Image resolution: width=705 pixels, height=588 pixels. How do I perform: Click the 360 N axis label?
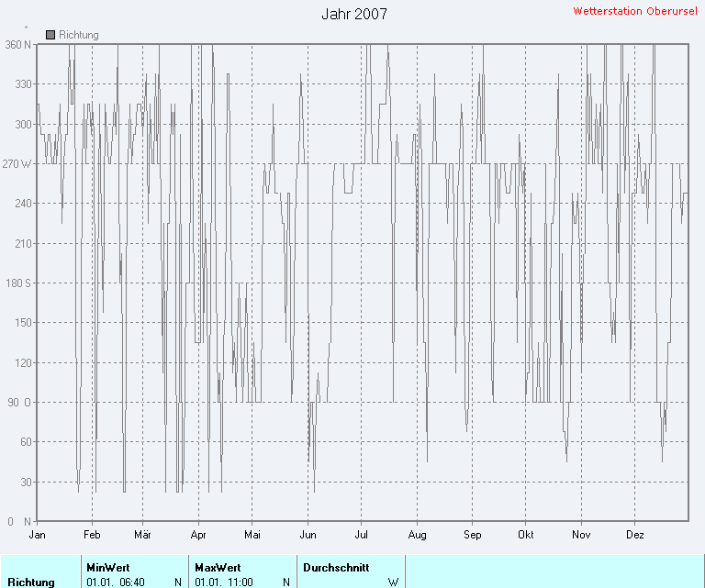(x=18, y=44)
